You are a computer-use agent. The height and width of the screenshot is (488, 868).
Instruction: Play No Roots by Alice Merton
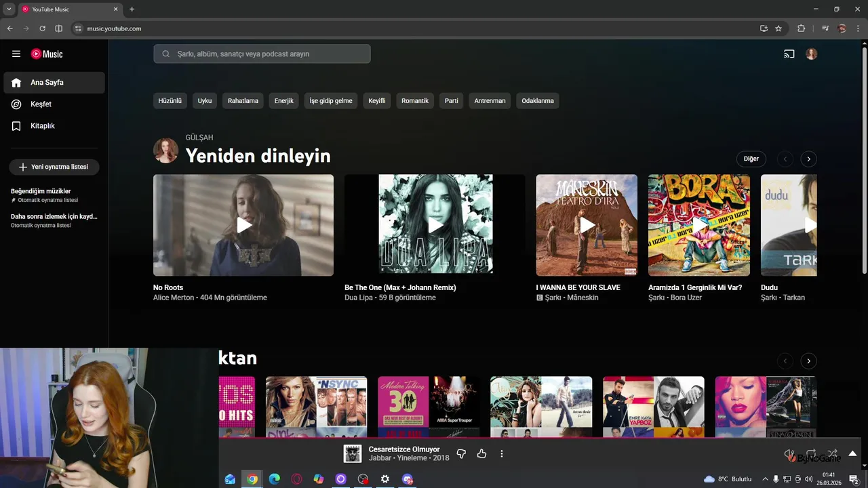(x=243, y=225)
